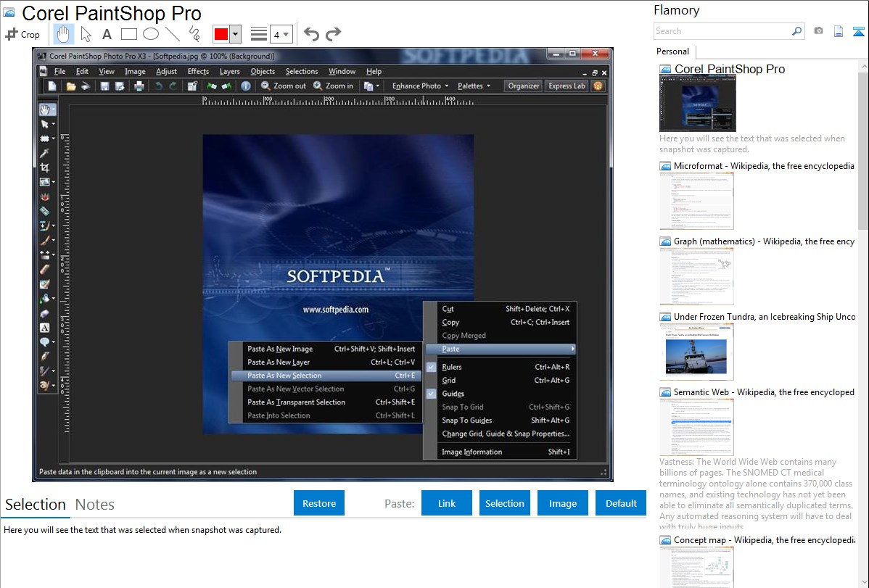This screenshot has height=588, width=869.
Task: Open the File menu in PaintShop
Action: (x=60, y=72)
